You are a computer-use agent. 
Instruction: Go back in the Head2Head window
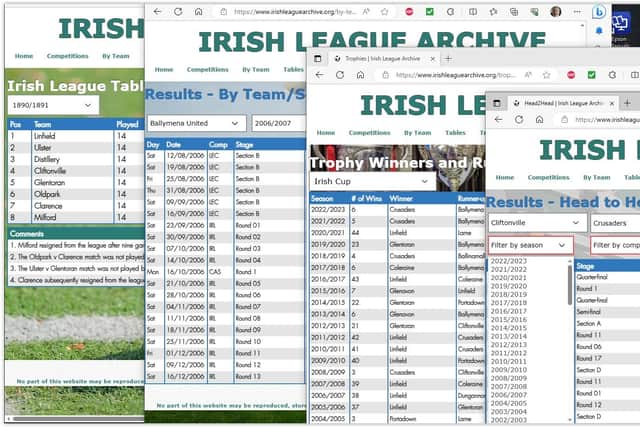(x=498, y=120)
